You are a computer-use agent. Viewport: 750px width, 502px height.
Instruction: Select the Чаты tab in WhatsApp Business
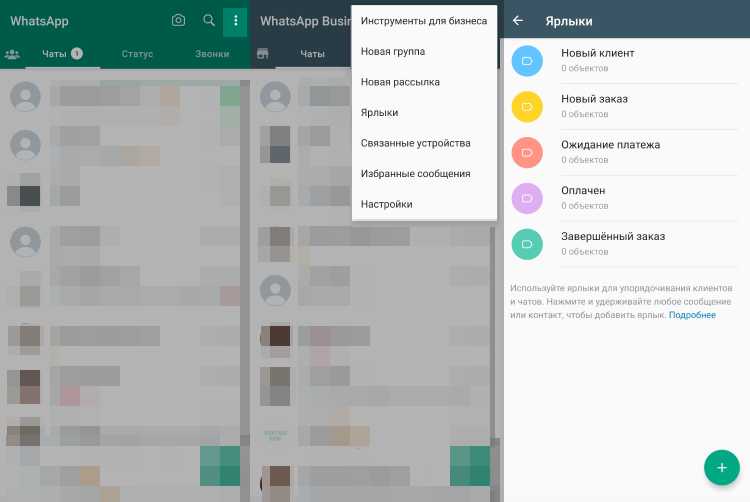[312, 54]
